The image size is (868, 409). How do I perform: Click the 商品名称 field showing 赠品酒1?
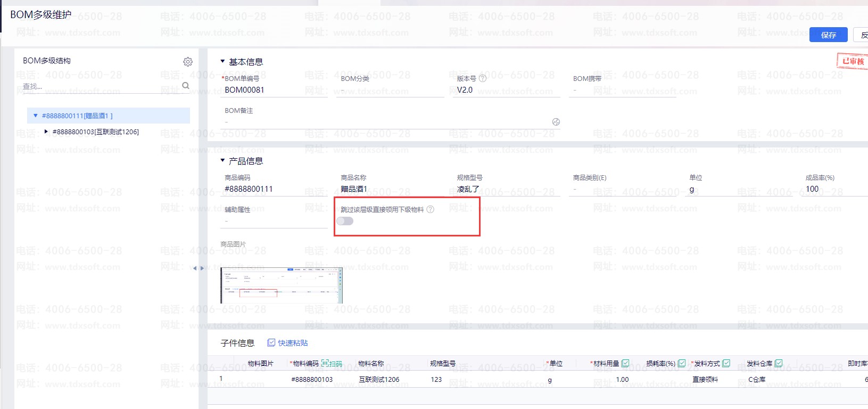pyautogui.click(x=390, y=189)
